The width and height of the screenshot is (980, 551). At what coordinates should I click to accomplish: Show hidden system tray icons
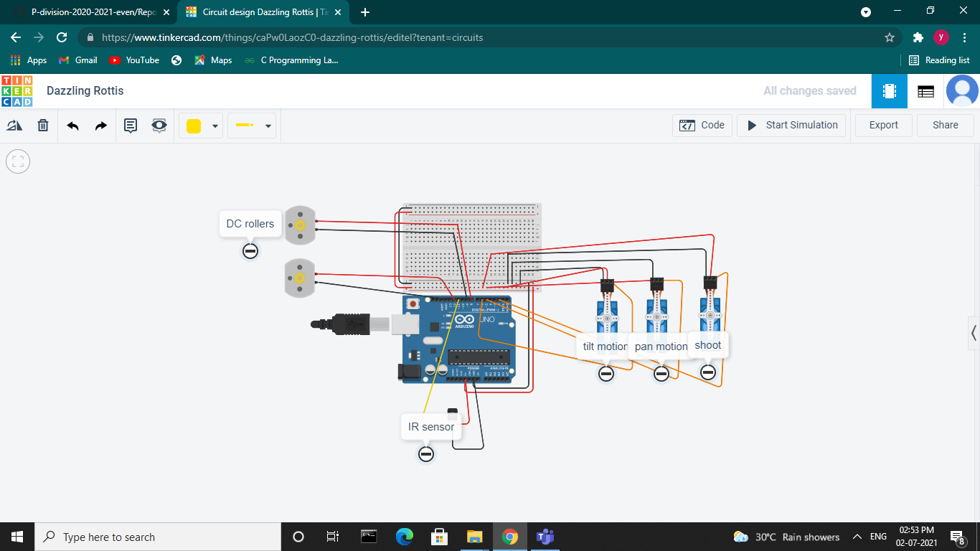(857, 537)
